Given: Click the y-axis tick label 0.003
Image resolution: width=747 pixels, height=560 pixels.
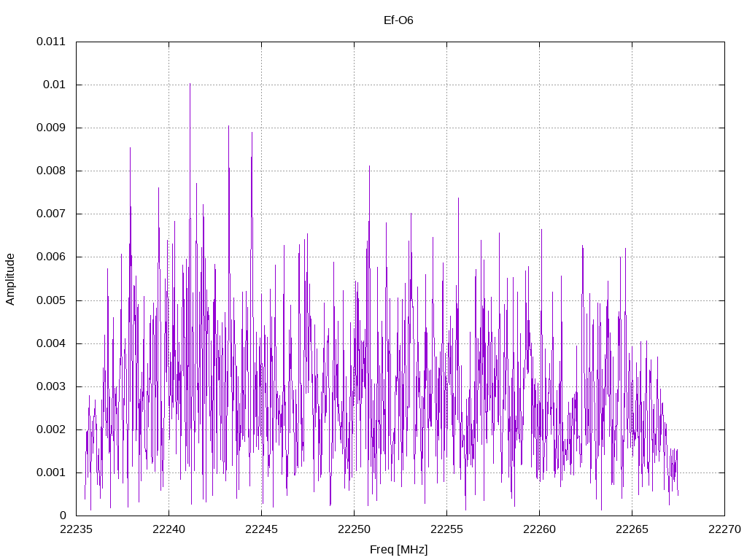Looking at the screenshot, I should coord(51,386).
